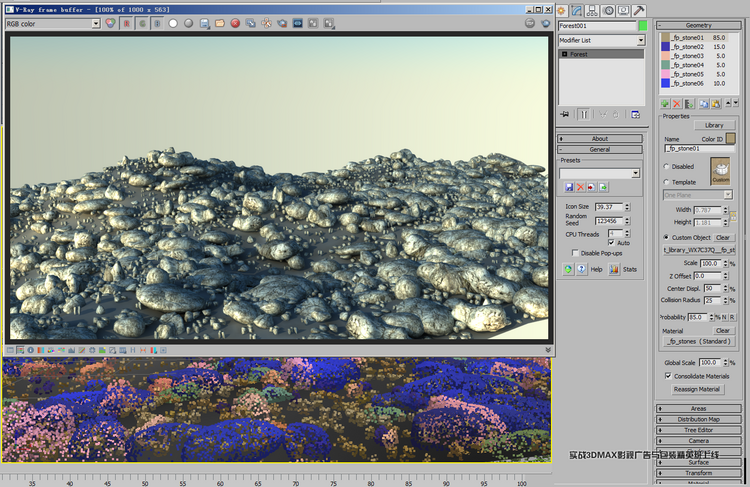The width and height of the screenshot is (750, 487).
Task: Select the Template radio button
Action: (666, 182)
